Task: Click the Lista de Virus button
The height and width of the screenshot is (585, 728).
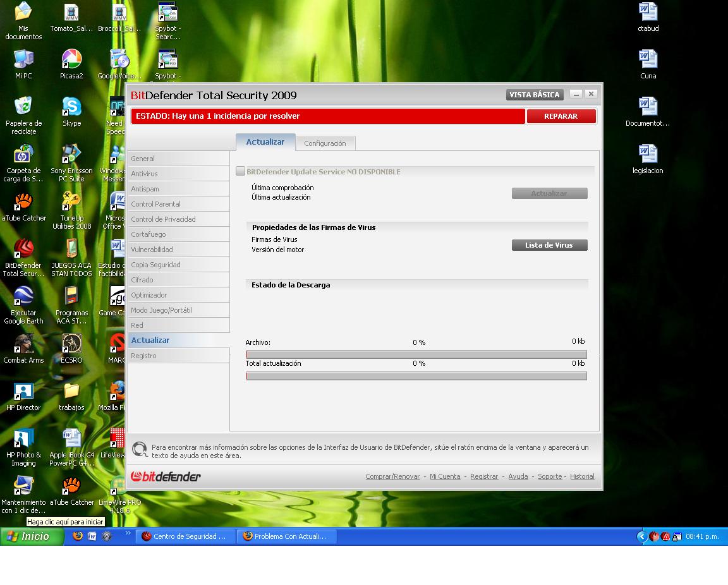Action: [x=549, y=245]
